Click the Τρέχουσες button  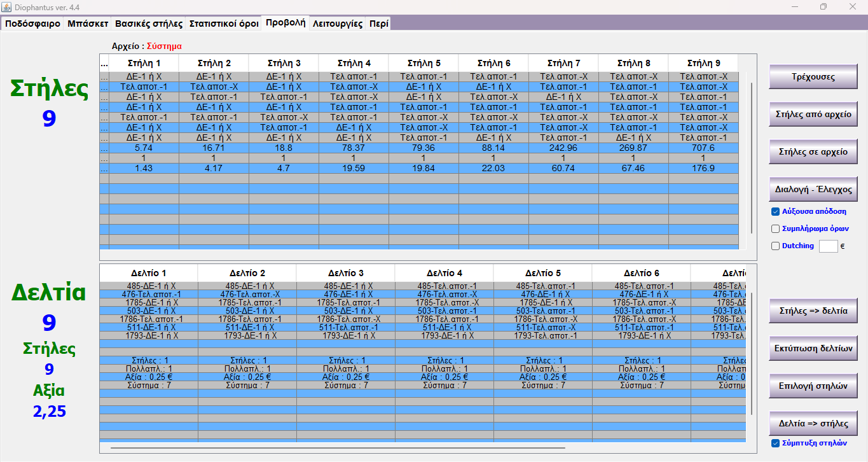813,77
